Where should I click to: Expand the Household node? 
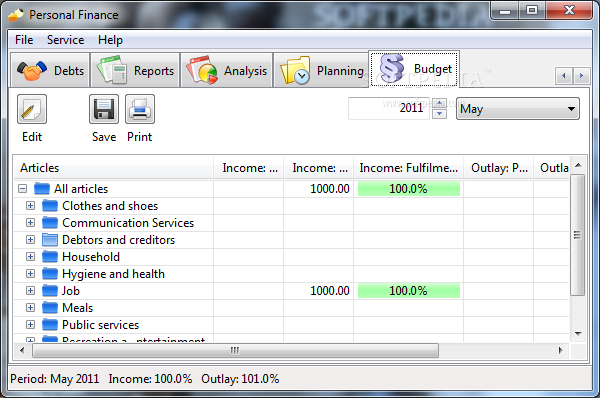31,257
